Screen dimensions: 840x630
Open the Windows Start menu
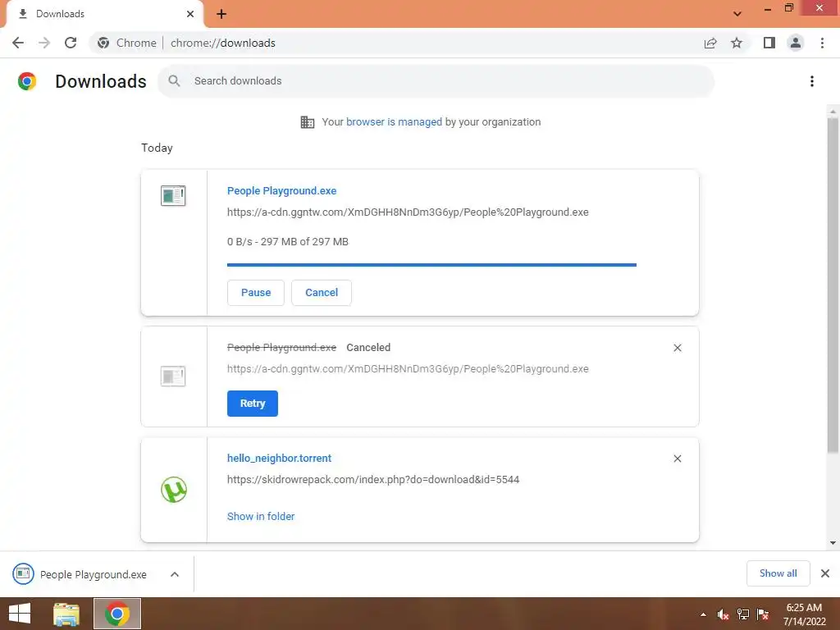(20, 614)
